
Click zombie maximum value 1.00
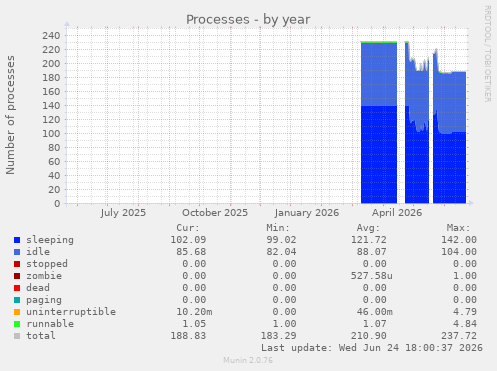pos(465,276)
